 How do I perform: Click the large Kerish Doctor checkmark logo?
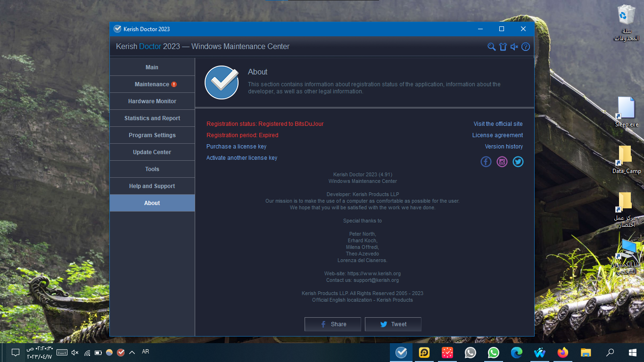pos(222,82)
